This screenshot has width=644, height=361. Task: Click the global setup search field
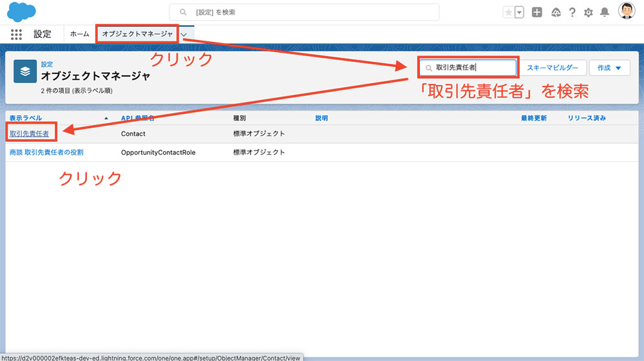[304, 12]
